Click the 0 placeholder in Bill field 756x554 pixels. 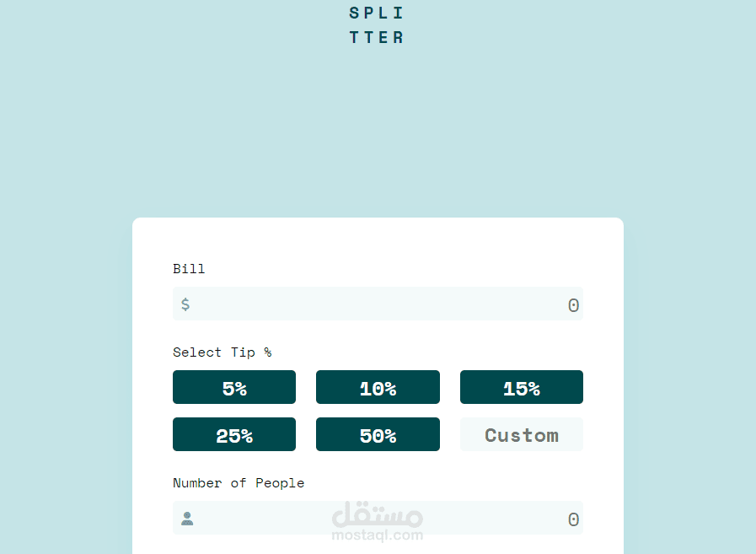tap(573, 304)
